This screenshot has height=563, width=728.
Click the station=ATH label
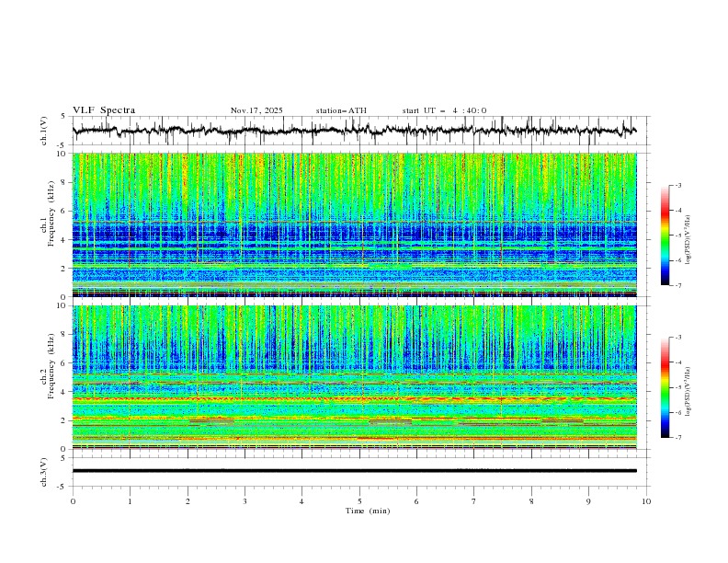[x=340, y=110]
